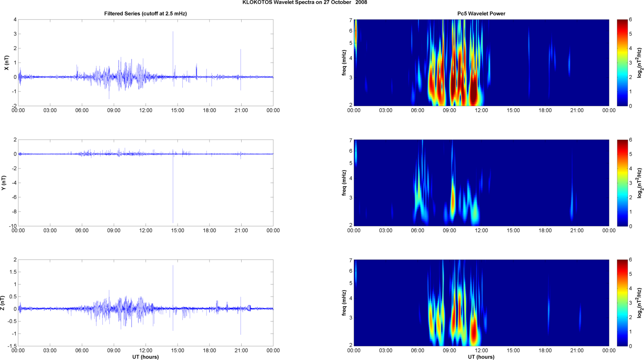
Task: Click the freq (mHz) label of the middle spectrogram
Action: 344,183
